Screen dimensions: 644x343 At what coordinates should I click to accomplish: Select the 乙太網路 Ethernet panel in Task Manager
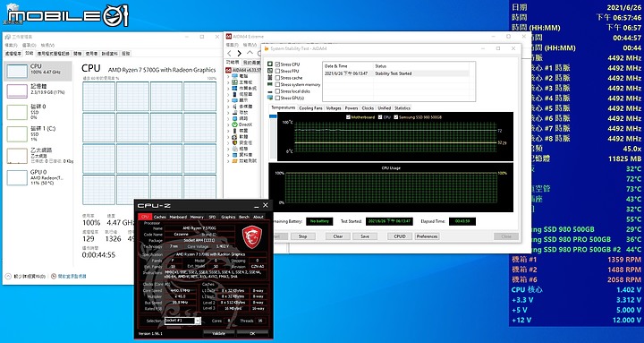38,156
